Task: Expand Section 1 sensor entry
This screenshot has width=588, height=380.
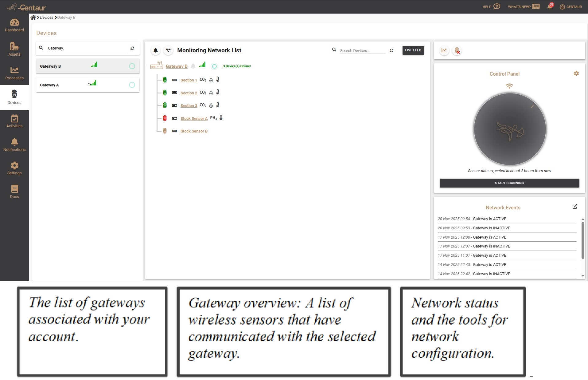Action: (189, 80)
